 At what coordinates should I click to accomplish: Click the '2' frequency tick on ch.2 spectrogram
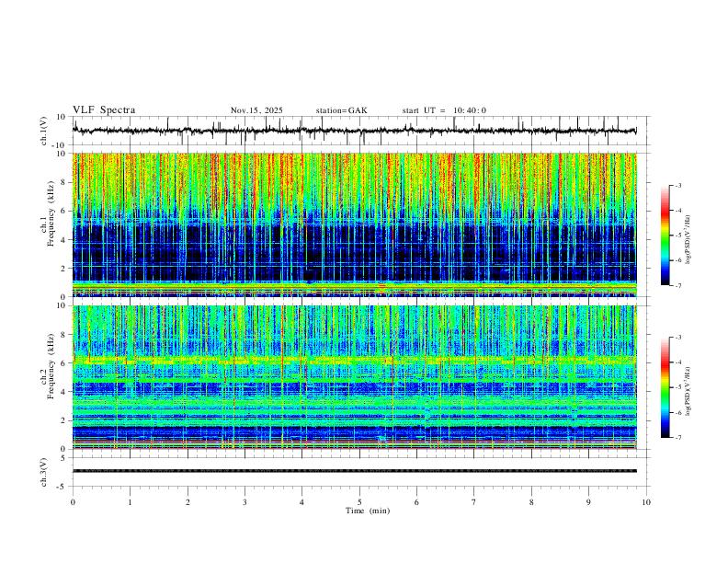tap(64, 420)
